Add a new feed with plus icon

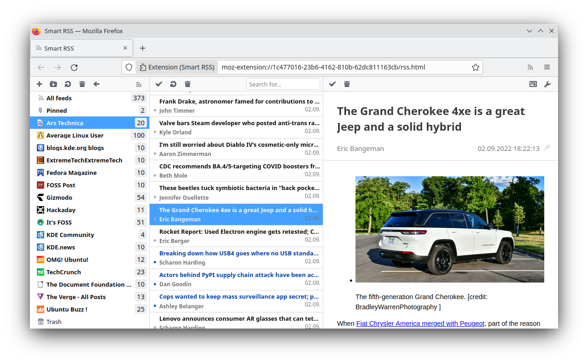(x=39, y=84)
